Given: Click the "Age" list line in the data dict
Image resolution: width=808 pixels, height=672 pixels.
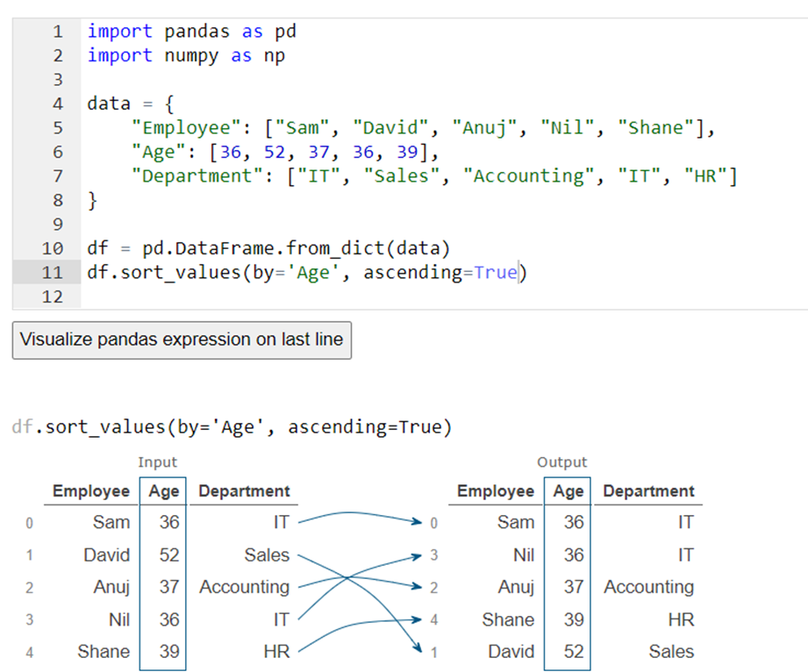Looking at the screenshot, I should [x=283, y=152].
